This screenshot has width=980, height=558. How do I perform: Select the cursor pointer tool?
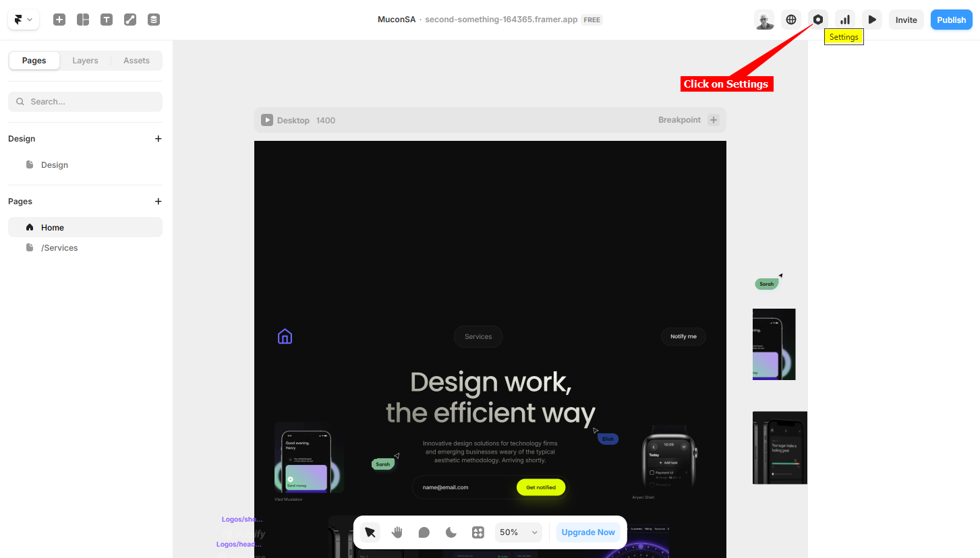click(370, 532)
